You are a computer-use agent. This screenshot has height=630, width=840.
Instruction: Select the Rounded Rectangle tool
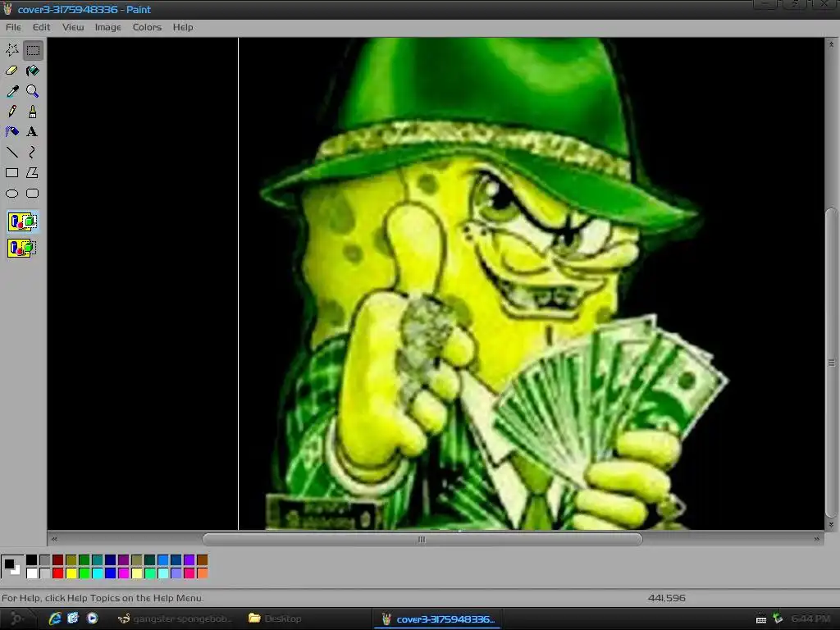33,194
